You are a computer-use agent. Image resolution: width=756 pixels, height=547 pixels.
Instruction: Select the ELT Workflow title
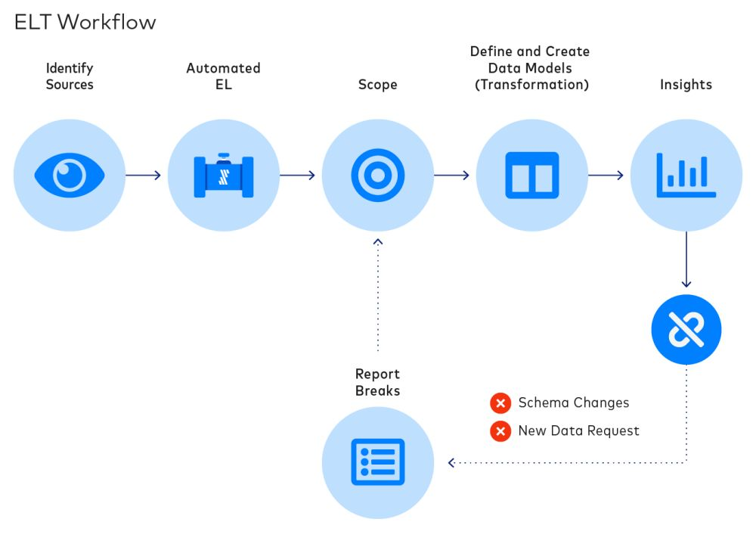(x=84, y=23)
